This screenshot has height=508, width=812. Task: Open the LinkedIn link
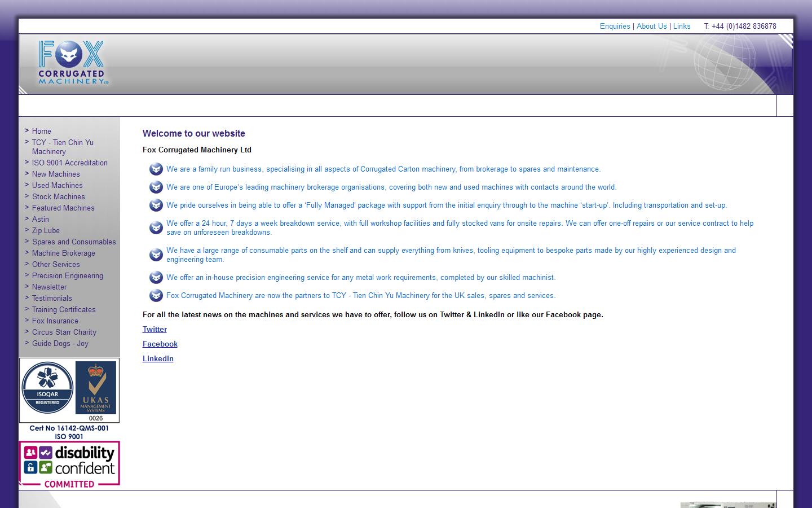click(158, 359)
